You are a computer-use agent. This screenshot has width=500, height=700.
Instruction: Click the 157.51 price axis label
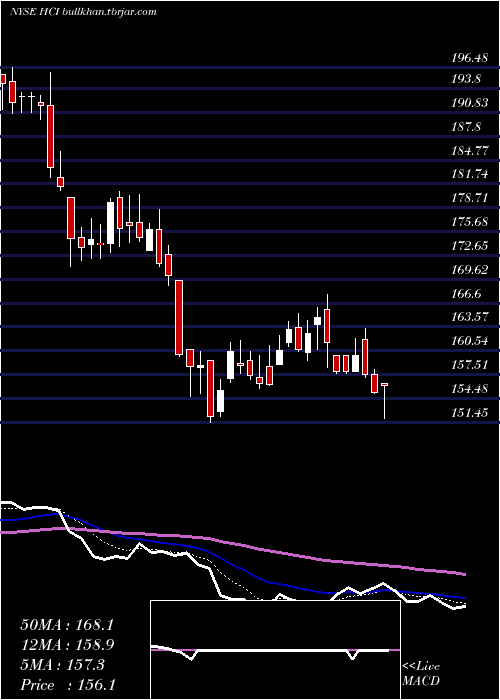469,365
